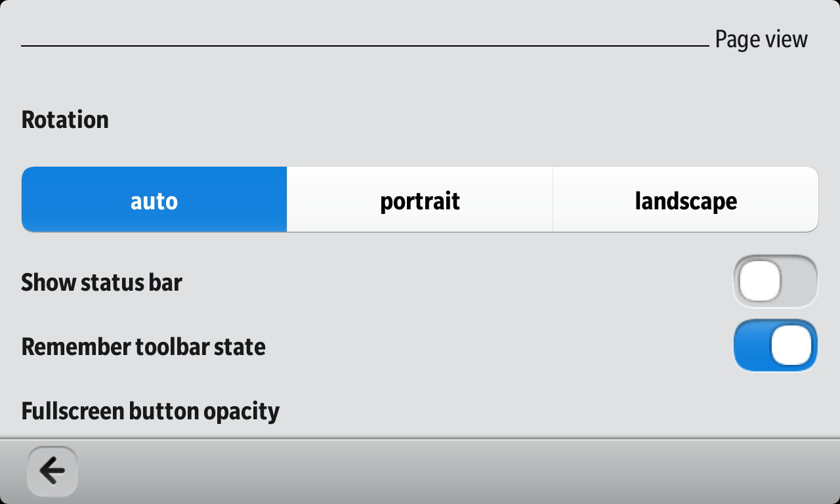Click the "Page view" section header
The height and width of the screenshot is (504, 840).
[761, 39]
